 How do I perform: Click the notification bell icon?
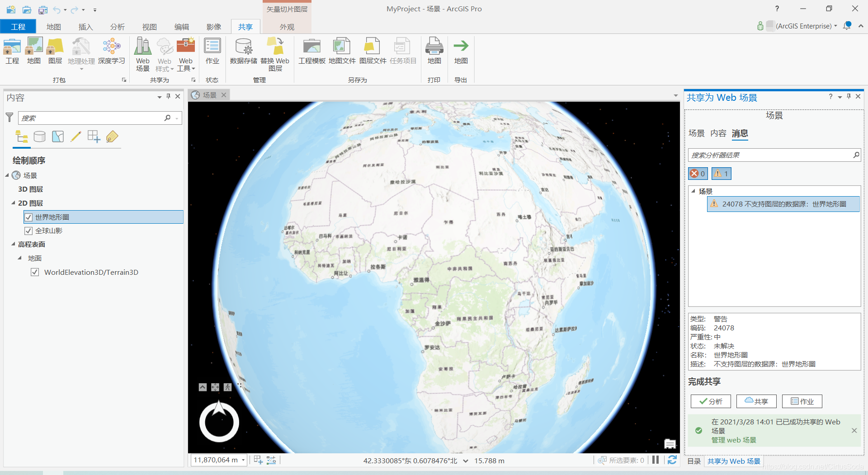(x=847, y=26)
